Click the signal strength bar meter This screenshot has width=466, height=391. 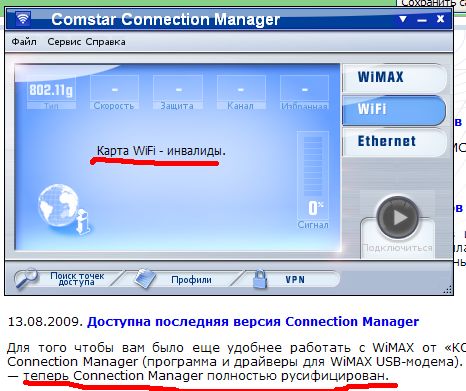pyautogui.click(x=313, y=166)
